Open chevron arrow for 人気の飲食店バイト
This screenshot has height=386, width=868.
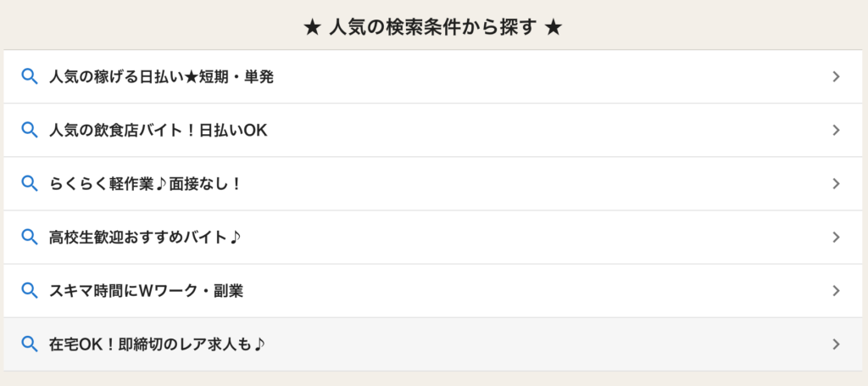click(x=837, y=130)
